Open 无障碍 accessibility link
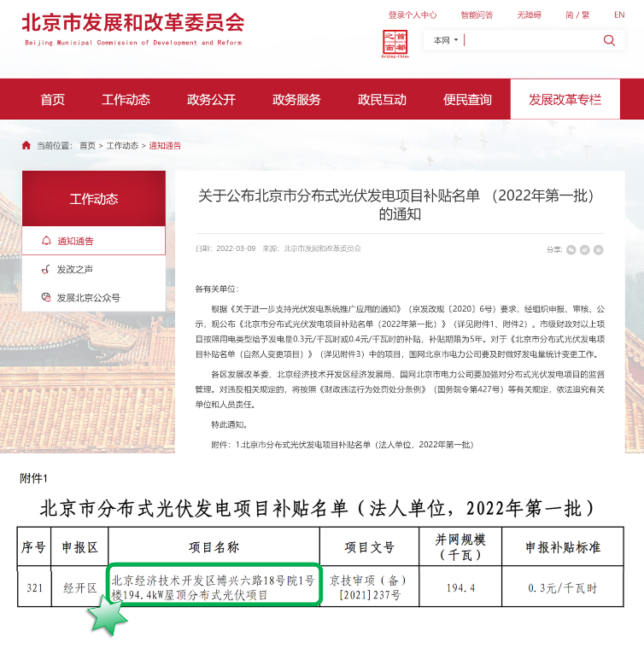Screen dimensions: 644x654 [x=529, y=15]
